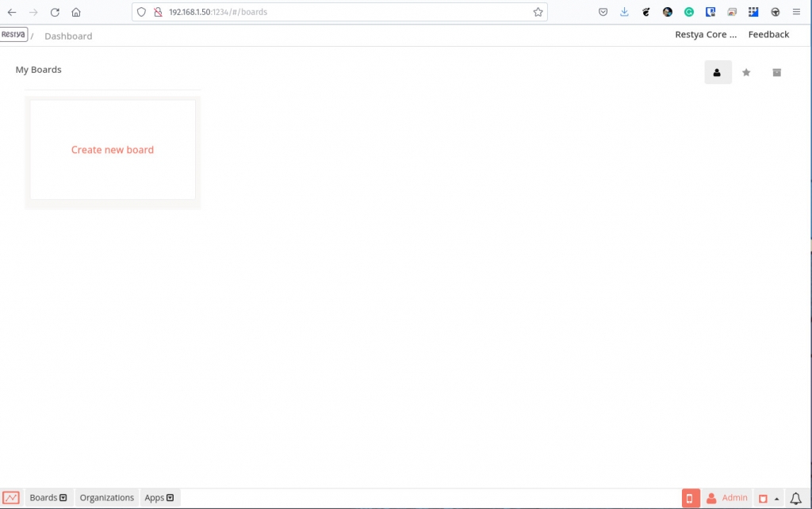Click the Admin user icon in bottom bar

click(x=711, y=497)
